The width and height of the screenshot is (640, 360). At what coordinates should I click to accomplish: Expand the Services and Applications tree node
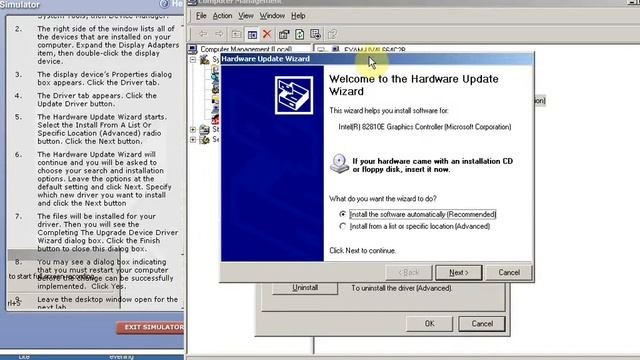[x=193, y=140]
